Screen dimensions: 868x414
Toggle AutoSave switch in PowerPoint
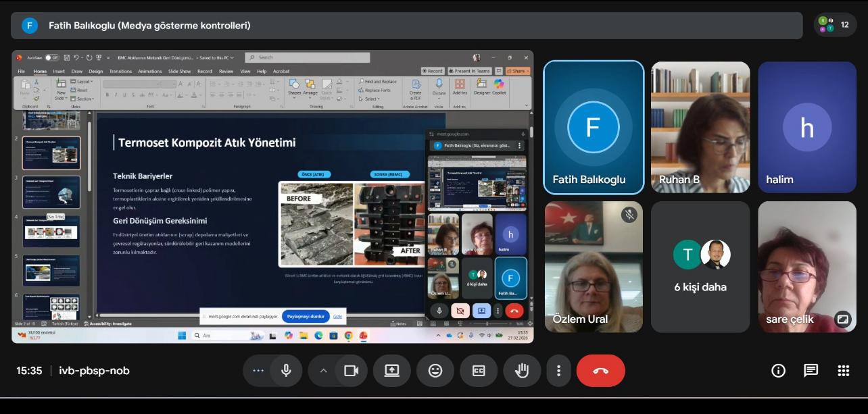(x=51, y=57)
